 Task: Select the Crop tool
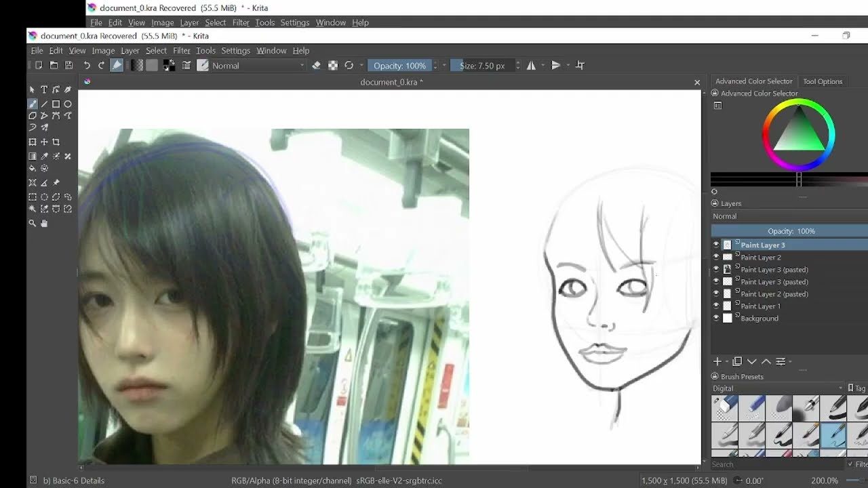56,142
